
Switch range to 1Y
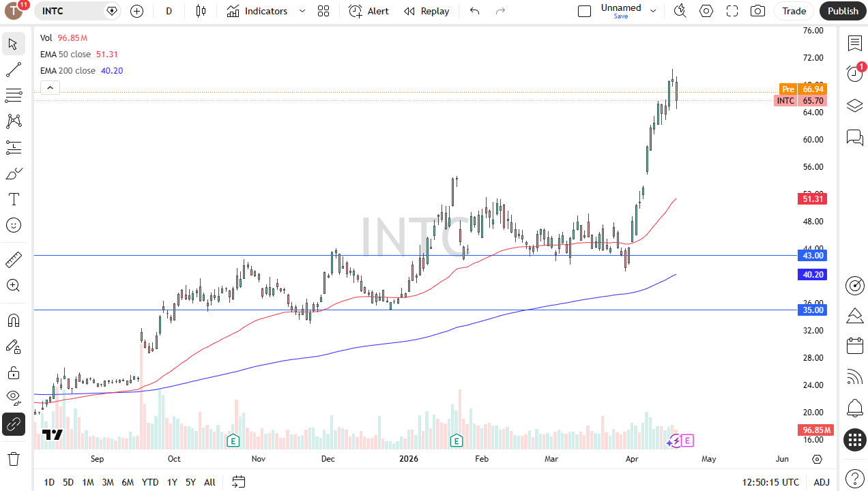point(172,482)
